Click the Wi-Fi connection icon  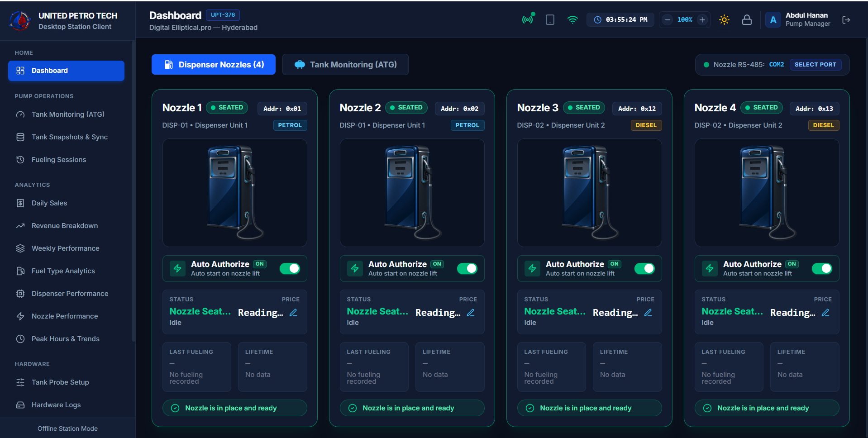tap(572, 20)
